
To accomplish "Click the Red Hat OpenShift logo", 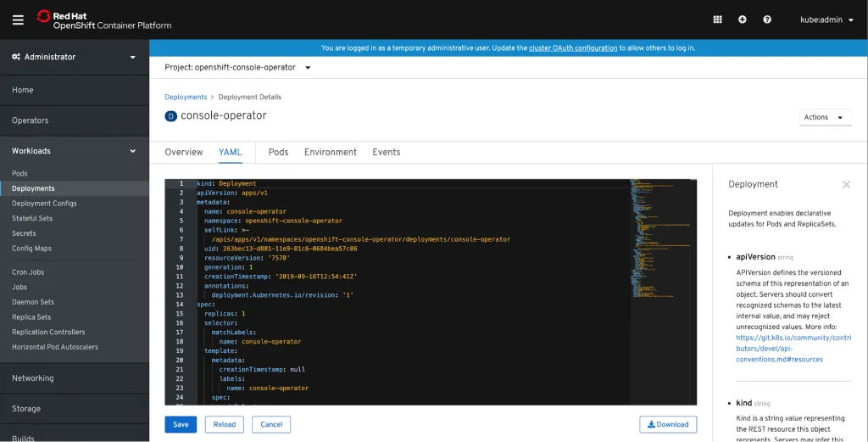I will 104,20.
